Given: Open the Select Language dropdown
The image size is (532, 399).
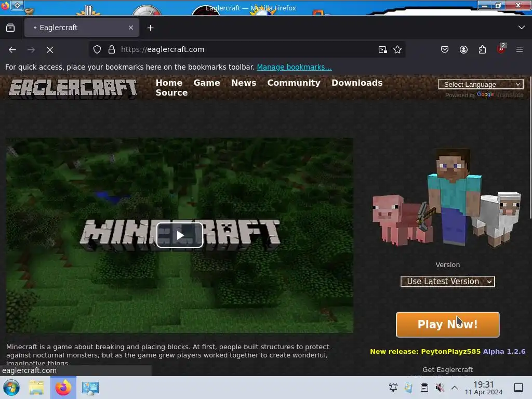Looking at the screenshot, I should click(481, 84).
